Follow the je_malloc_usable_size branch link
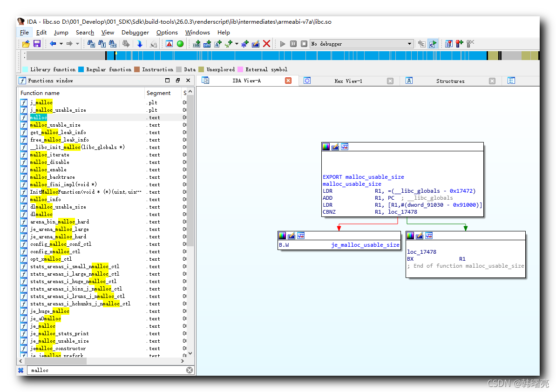 coord(365,245)
